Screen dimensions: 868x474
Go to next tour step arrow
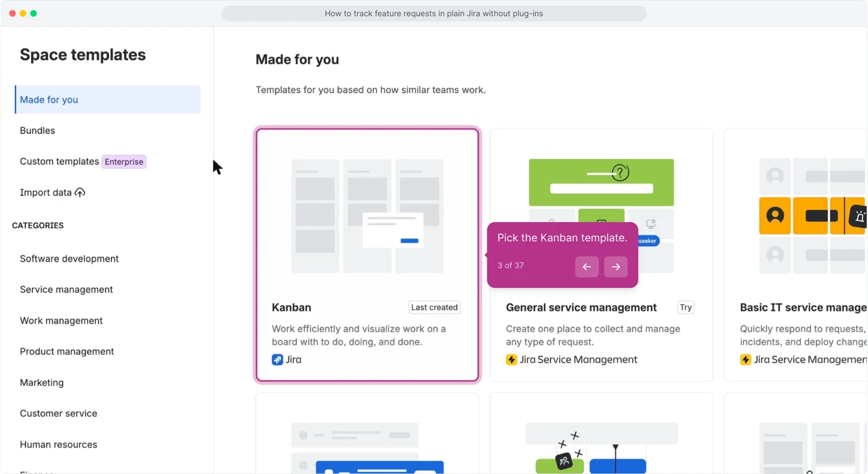[616, 267]
